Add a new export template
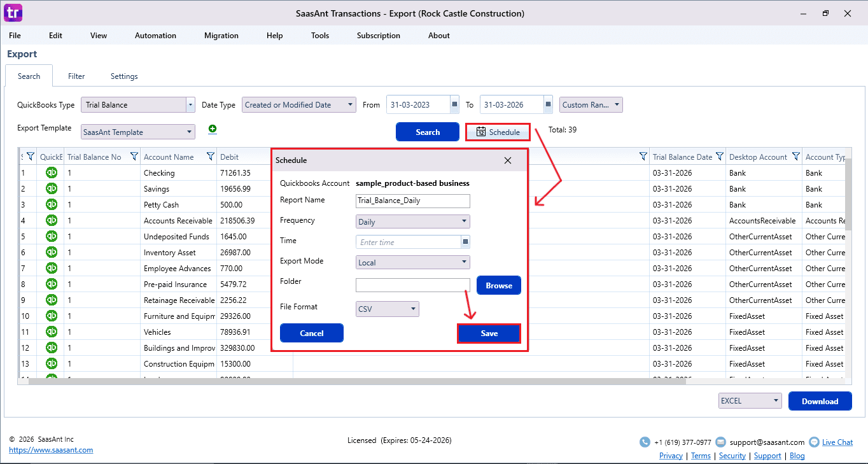This screenshot has width=868, height=464. click(212, 129)
